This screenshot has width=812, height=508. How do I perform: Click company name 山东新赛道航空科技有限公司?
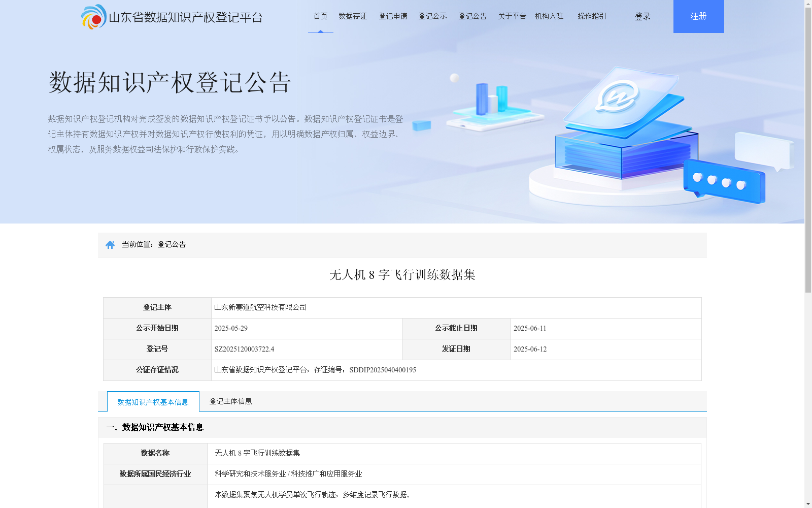point(260,307)
